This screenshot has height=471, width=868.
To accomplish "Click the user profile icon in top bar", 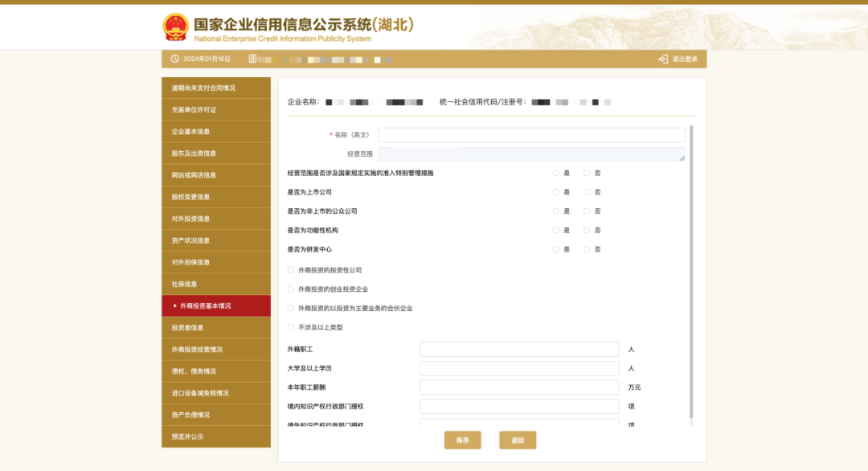I will tap(252, 59).
